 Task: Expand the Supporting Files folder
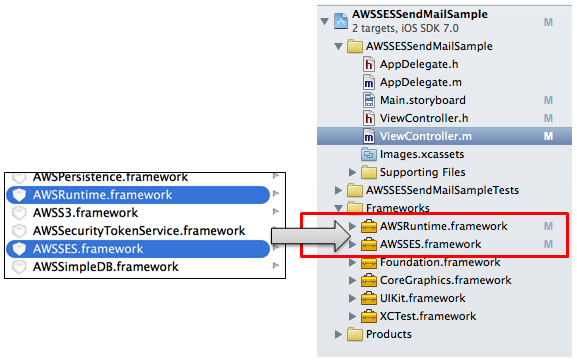point(352,172)
